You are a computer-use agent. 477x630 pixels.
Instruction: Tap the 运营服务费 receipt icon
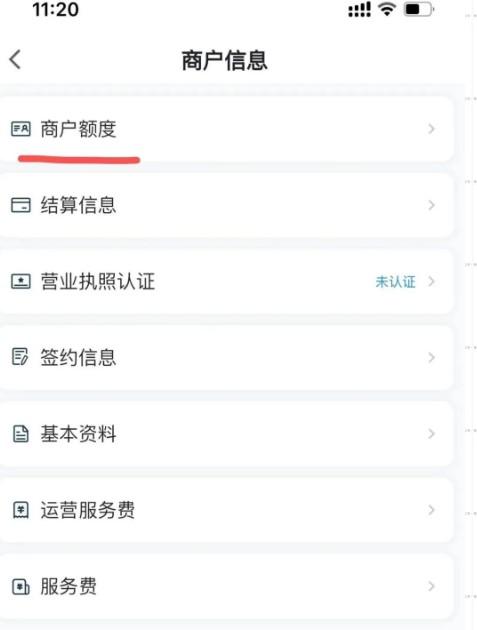(x=20, y=510)
